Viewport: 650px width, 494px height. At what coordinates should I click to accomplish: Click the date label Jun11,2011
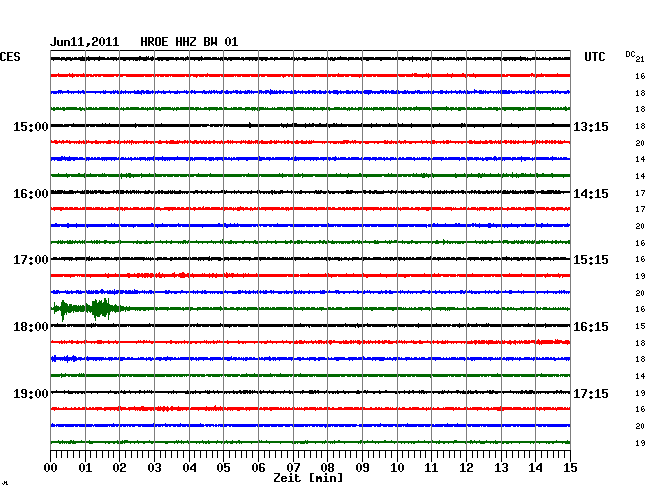pyautogui.click(x=85, y=42)
